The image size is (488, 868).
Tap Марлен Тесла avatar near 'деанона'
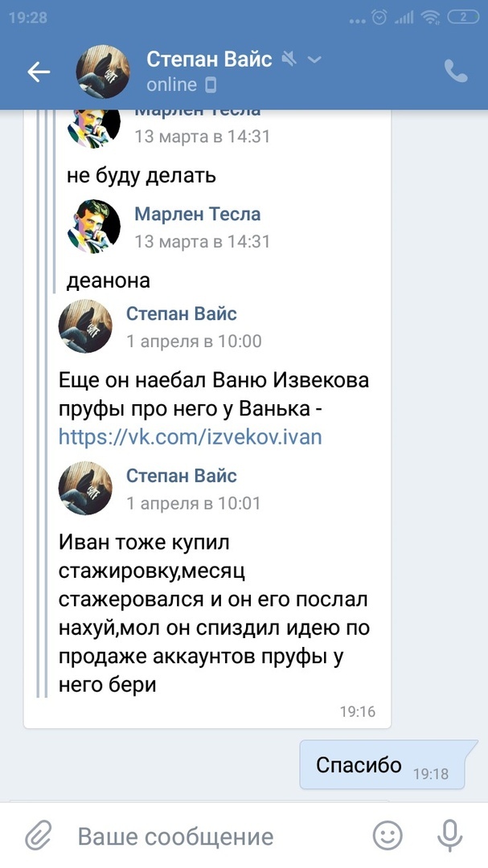pyautogui.click(x=94, y=225)
